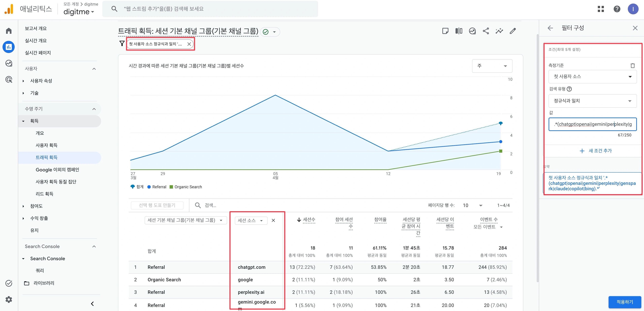The height and width of the screenshot is (311, 644).
Task: Open the Admin gear icon
Action: click(9, 300)
